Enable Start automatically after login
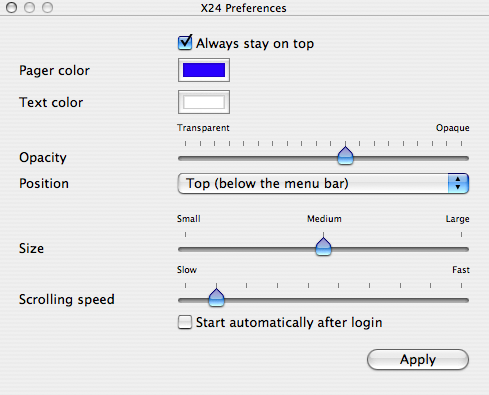489x395 pixels. click(x=185, y=322)
